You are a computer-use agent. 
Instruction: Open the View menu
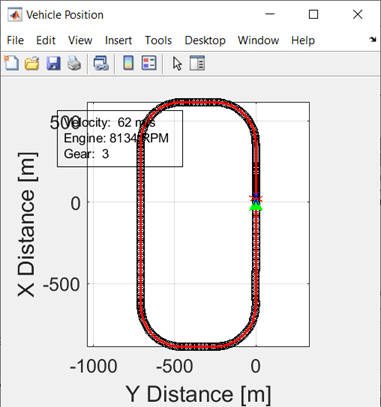click(x=80, y=40)
